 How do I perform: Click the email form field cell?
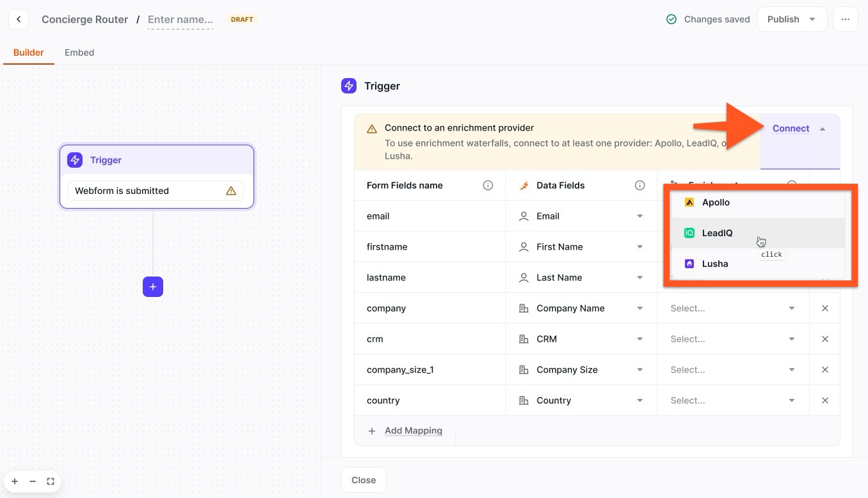tap(430, 216)
